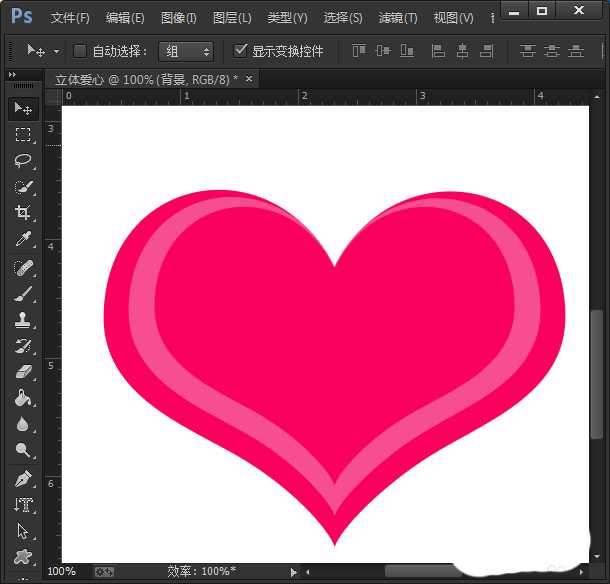This screenshot has width=610, height=584.
Task: Select the Move tool in toolbox
Action: [23, 109]
